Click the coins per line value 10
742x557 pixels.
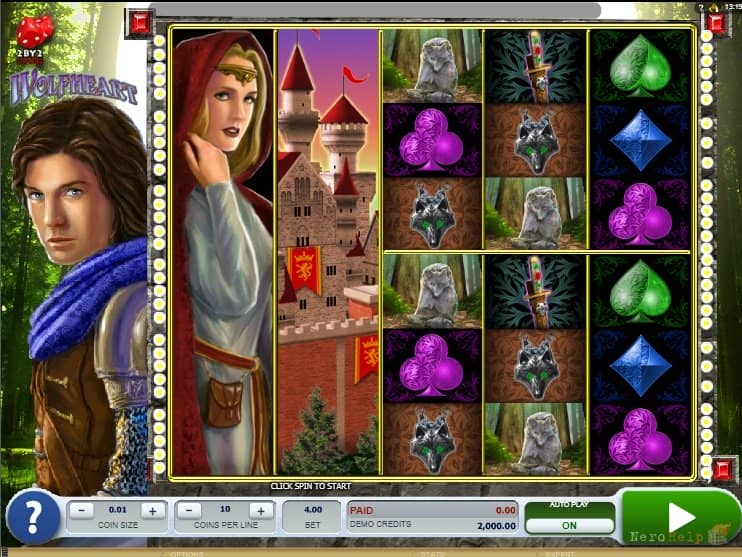pos(225,509)
